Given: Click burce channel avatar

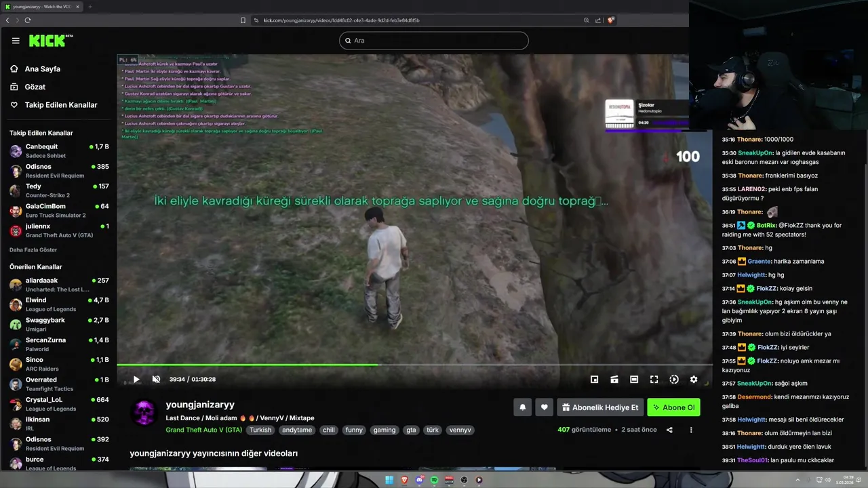Looking at the screenshot, I should click(x=16, y=464).
